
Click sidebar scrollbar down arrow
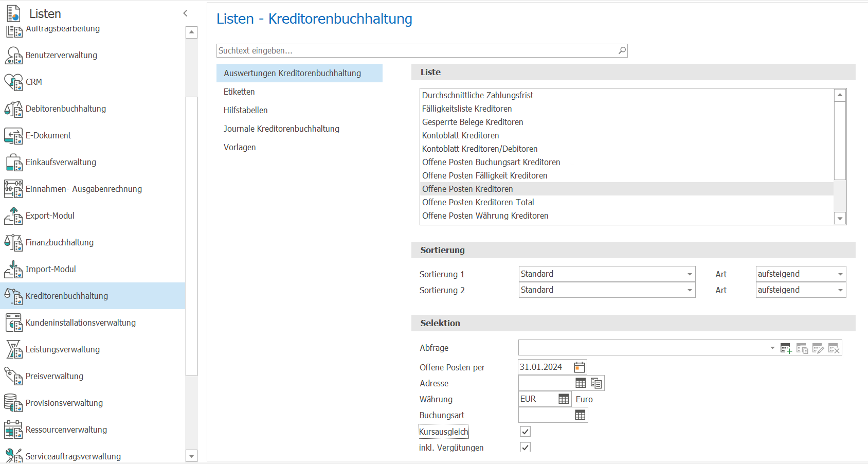pyautogui.click(x=191, y=456)
